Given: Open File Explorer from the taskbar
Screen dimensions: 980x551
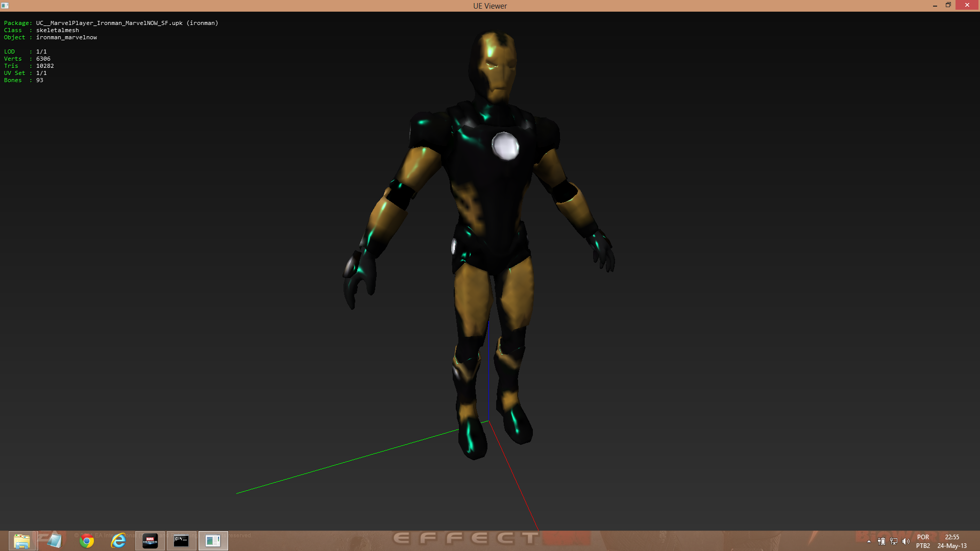Looking at the screenshot, I should pyautogui.click(x=22, y=541).
